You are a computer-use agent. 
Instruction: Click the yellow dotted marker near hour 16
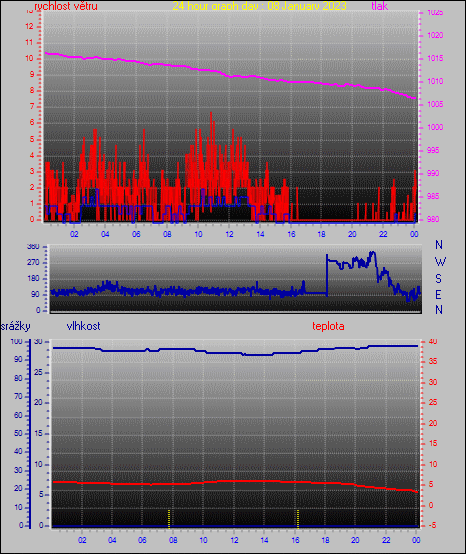click(x=298, y=518)
